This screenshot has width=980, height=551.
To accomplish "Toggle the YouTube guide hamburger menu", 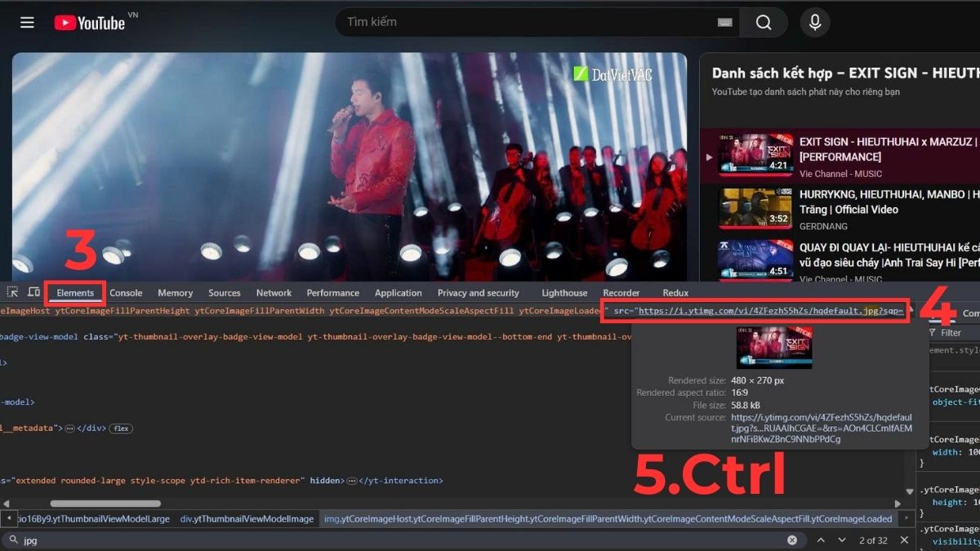I will coord(27,22).
